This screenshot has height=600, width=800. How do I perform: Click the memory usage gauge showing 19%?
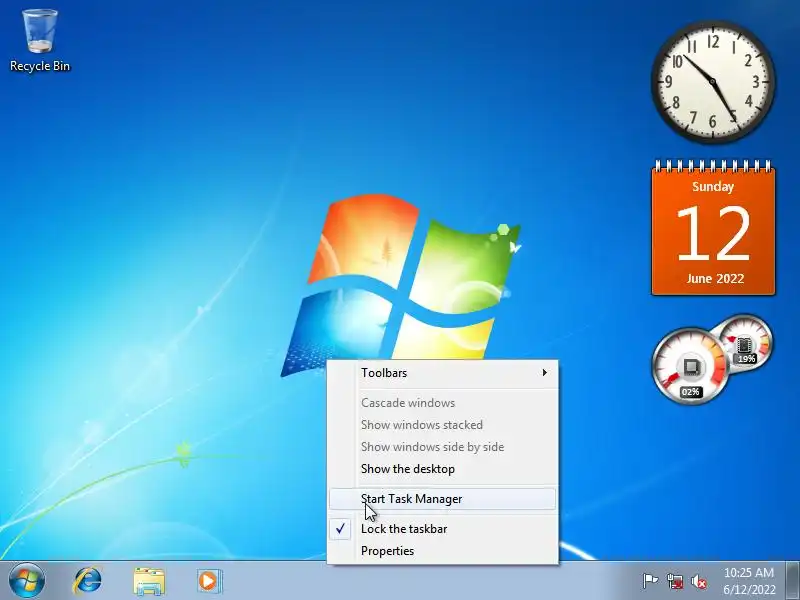745,342
